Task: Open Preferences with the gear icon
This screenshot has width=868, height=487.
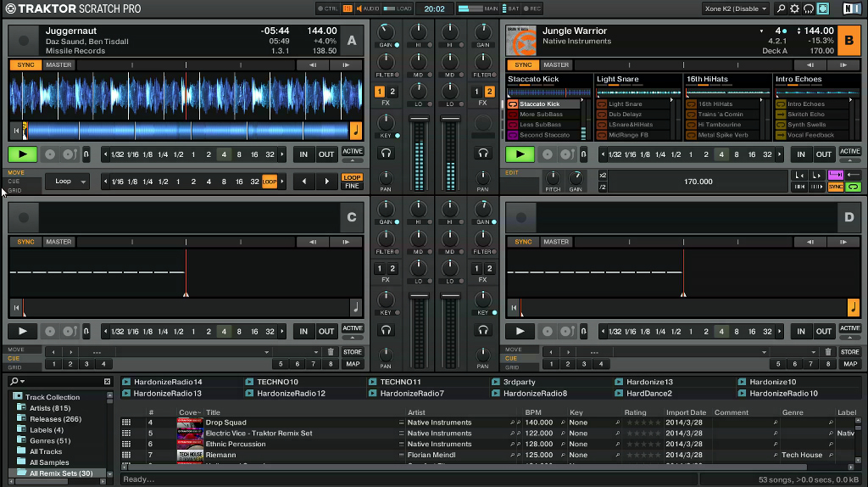Action: click(x=794, y=8)
